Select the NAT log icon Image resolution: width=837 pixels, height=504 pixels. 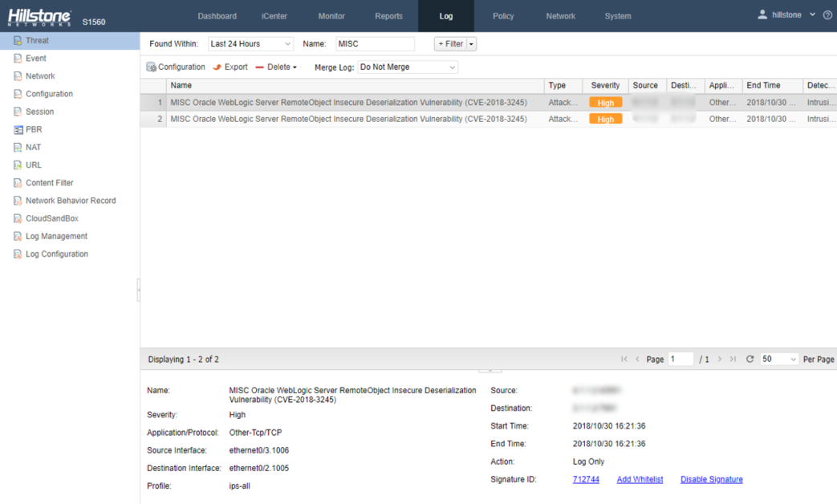18,148
